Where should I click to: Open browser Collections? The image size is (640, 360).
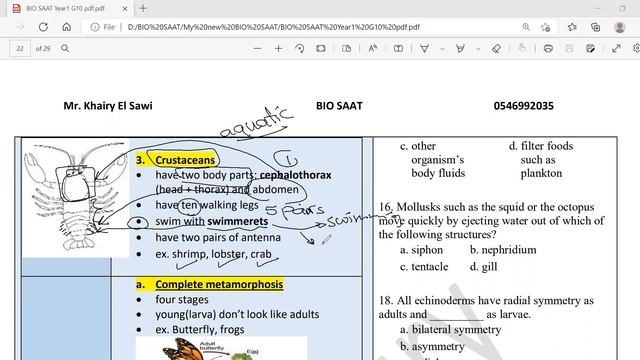click(x=596, y=27)
